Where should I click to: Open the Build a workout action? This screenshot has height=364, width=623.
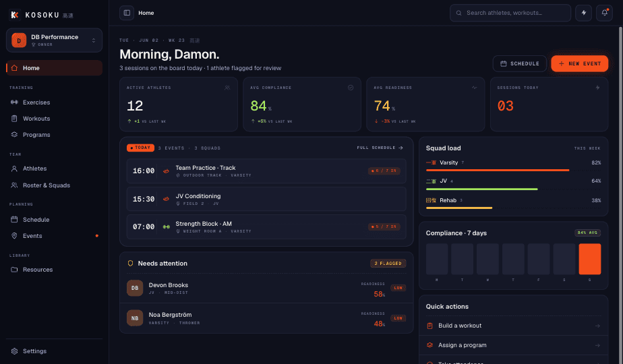(513, 326)
